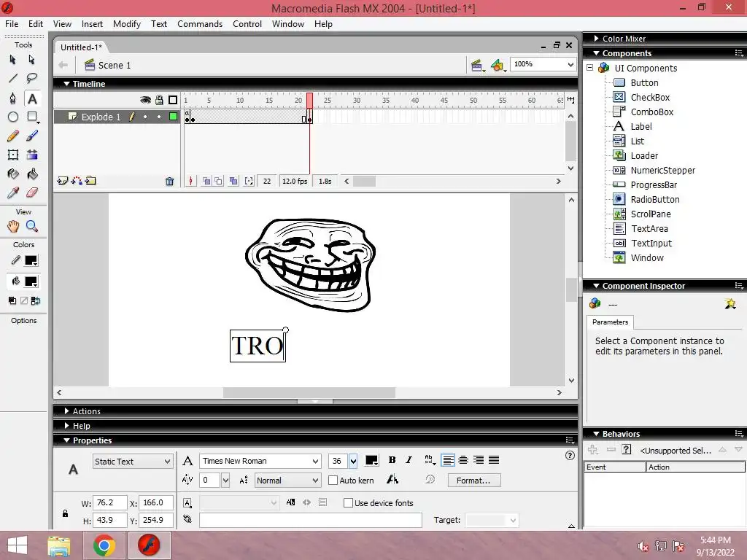
Task: Select the Ink Bottle tool
Action: click(x=13, y=174)
